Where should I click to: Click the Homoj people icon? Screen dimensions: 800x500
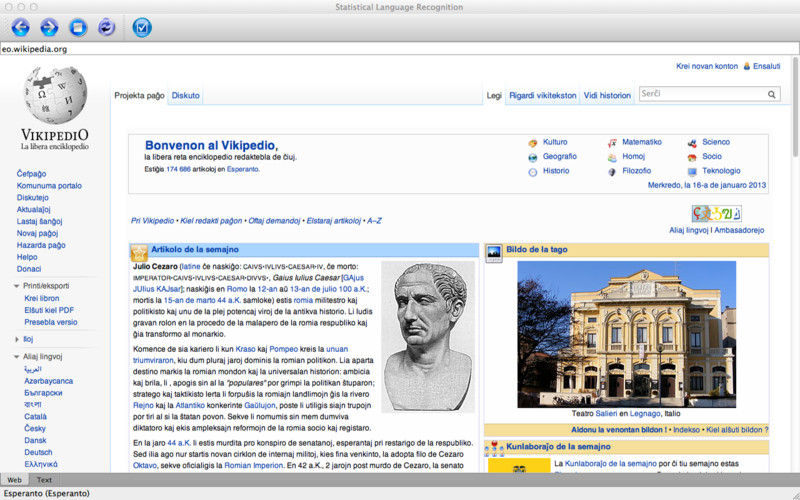[612, 157]
